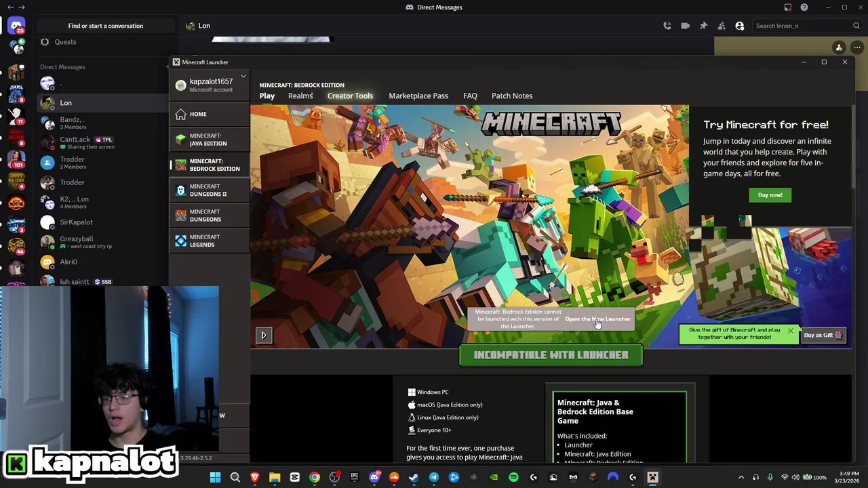Click the volume icon in system tray
The width and height of the screenshot is (868, 488).
coord(795,477)
